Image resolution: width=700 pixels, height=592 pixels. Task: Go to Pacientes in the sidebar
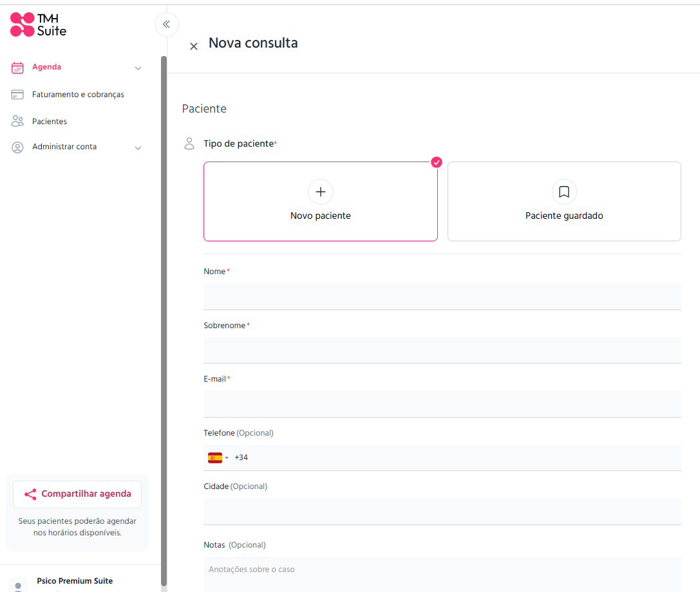coord(50,122)
